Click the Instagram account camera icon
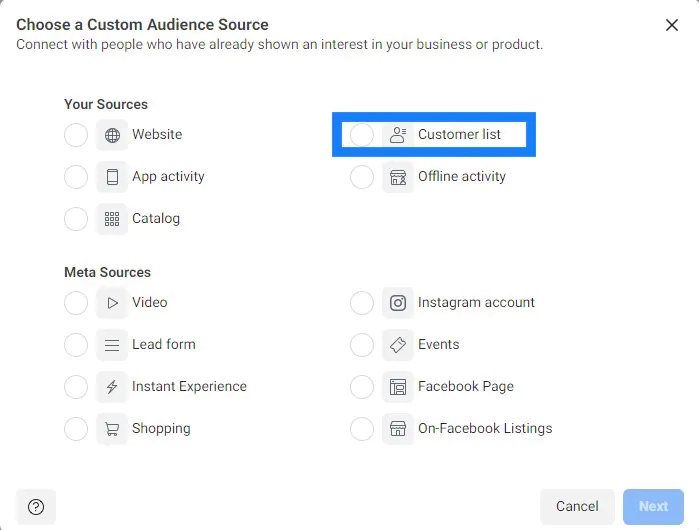Viewport: 699px width, 530px height. (x=398, y=303)
